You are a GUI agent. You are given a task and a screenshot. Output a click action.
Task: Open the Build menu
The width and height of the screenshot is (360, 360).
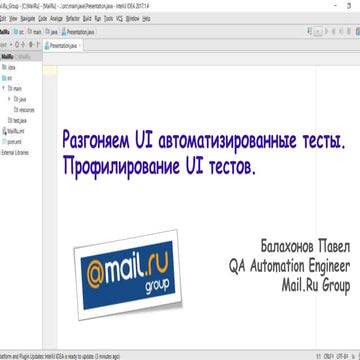pos(87,19)
